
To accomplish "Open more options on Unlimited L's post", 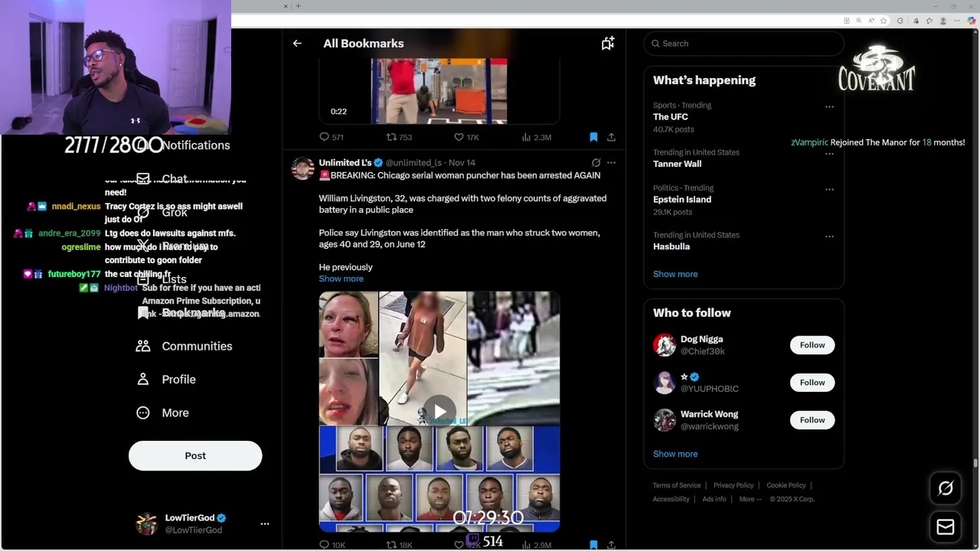I will 611,162.
